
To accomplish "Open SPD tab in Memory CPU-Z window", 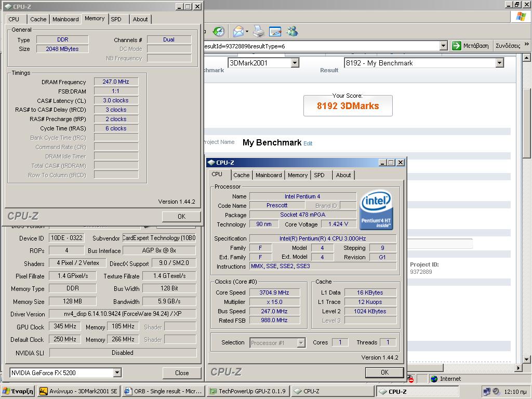I will [x=116, y=19].
